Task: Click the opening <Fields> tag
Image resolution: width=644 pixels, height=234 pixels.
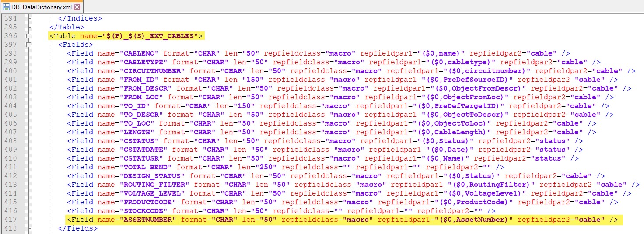Action: [x=76, y=45]
